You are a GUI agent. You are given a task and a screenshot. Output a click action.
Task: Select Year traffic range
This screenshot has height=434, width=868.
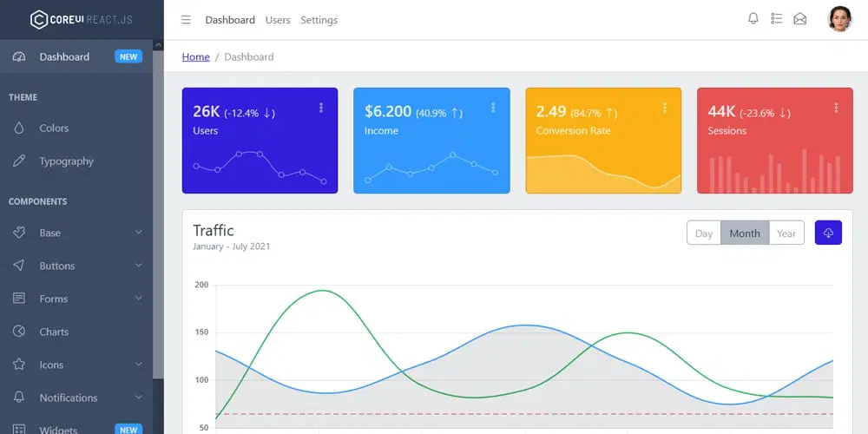[786, 233]
